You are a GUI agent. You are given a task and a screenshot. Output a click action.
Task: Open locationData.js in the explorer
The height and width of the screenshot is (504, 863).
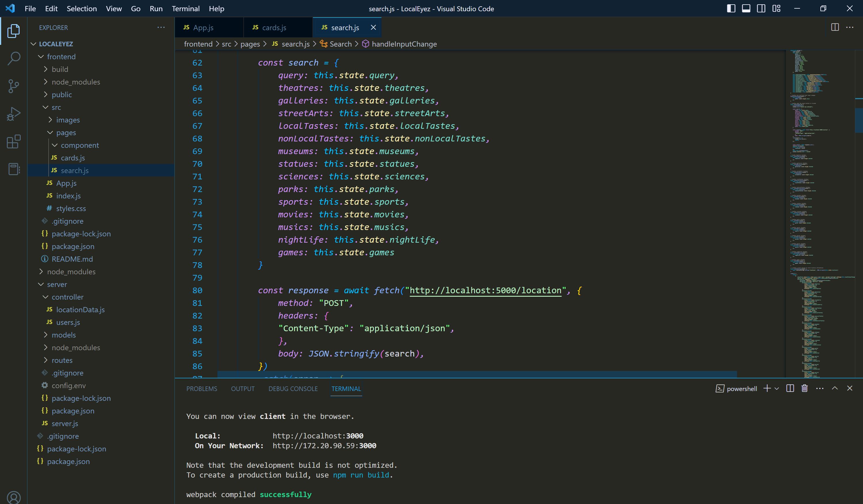point(80,310)
